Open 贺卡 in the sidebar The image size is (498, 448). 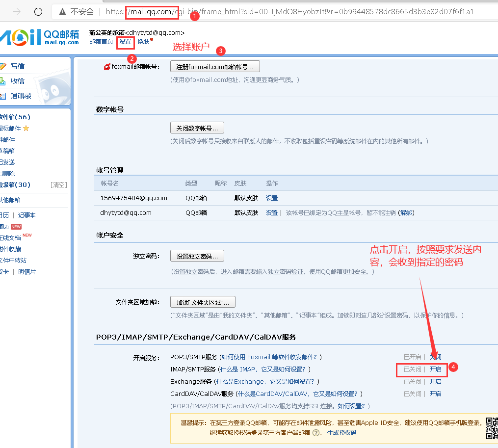4,272
